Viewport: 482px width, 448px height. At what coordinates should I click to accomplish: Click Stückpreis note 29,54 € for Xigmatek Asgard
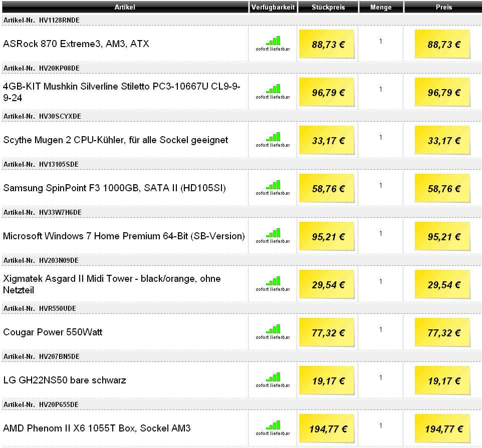tap(327, 284)
